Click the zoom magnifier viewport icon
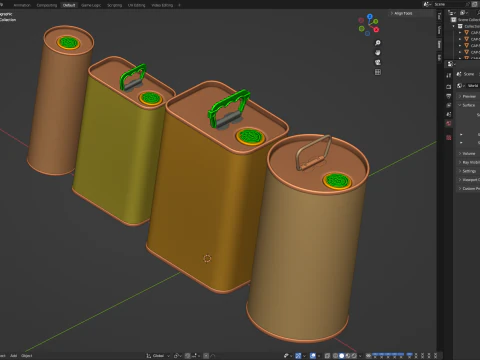 tap(378, 43)
